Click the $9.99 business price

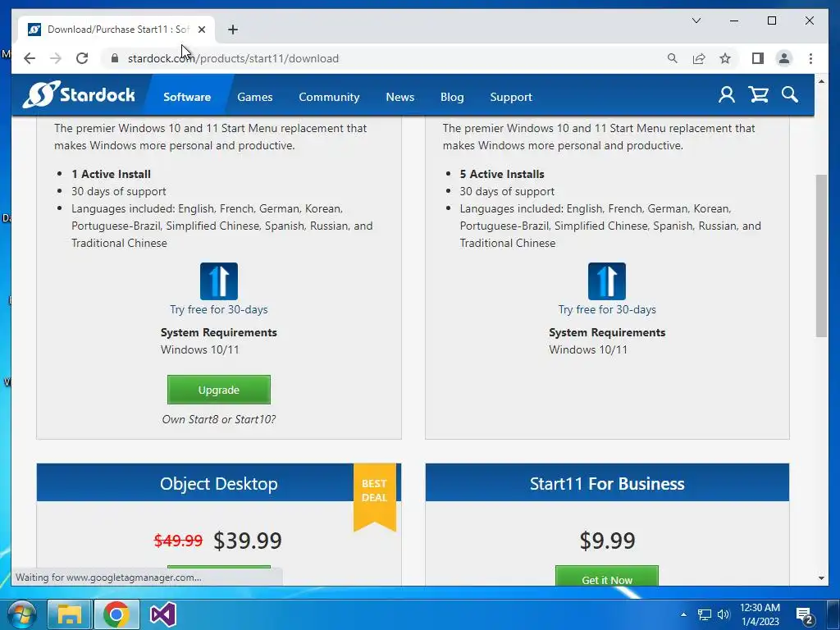click(607, 540)
